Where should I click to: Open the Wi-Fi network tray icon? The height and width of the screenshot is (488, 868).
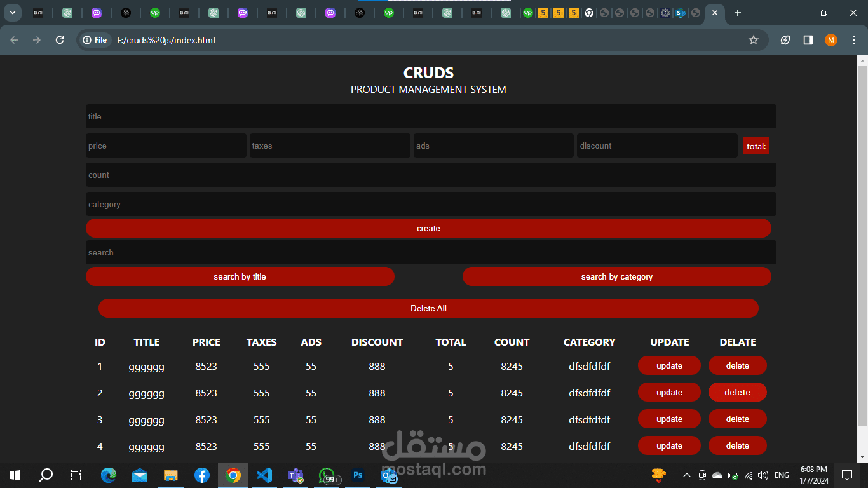(x=748, y=475)
